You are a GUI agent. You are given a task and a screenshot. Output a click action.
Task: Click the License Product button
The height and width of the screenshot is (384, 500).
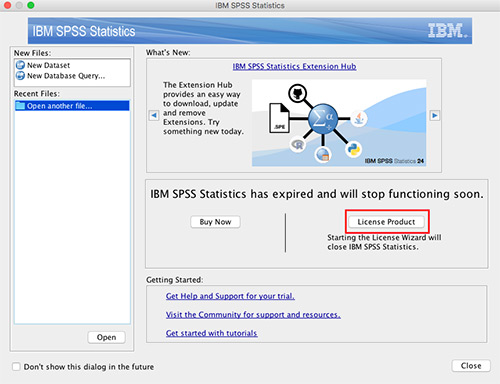click(386, 222)
